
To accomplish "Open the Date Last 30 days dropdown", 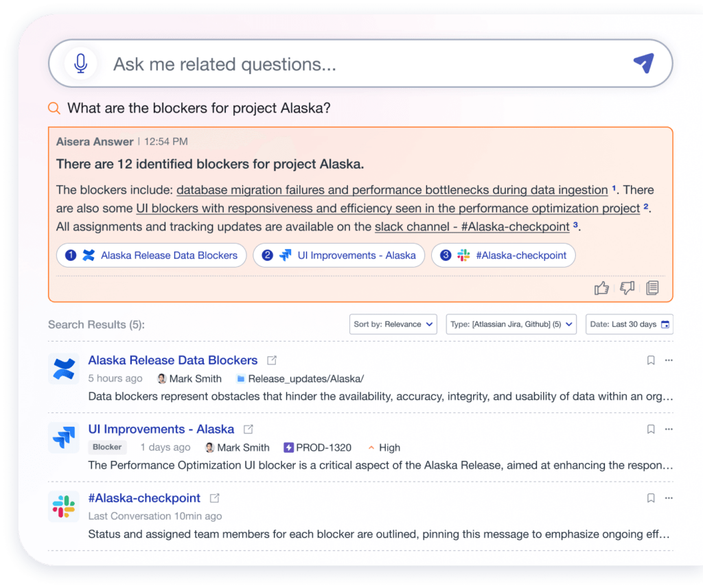I will pos(629,324).
